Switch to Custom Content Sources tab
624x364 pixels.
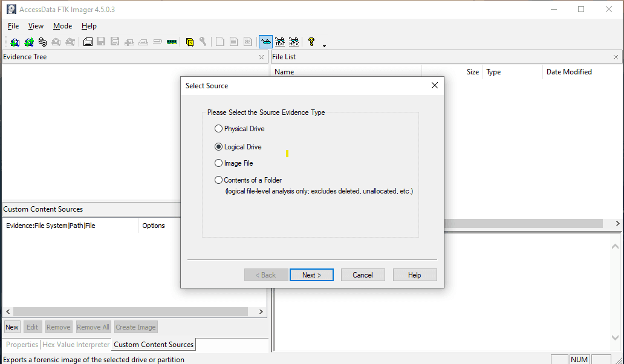pos(154,345)
